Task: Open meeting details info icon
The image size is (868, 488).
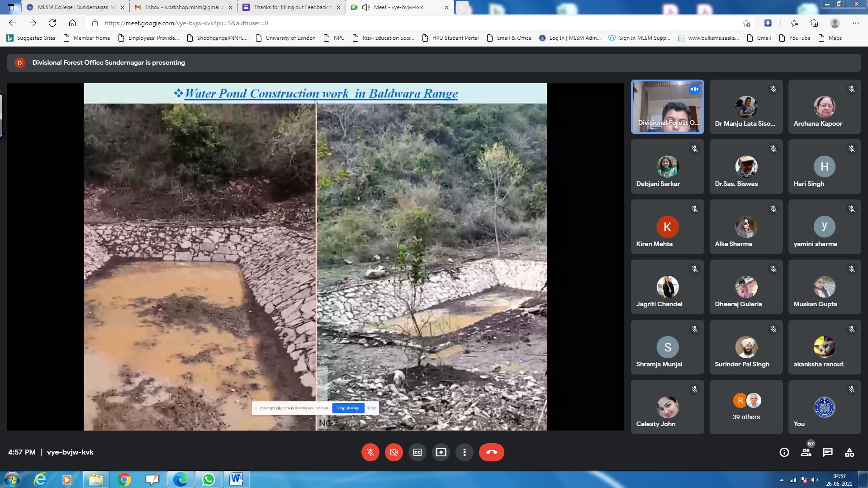Action: pos(784,452)
